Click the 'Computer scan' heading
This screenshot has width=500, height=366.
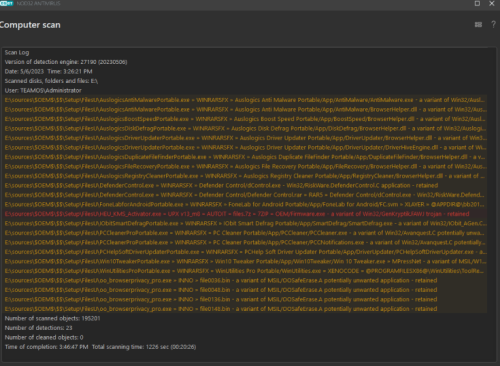click(30, 25)
